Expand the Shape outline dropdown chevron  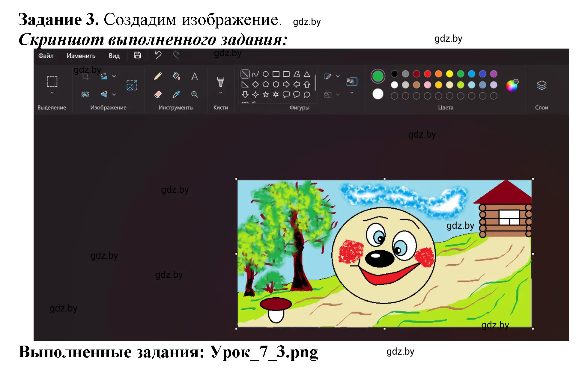coord(338,76)
